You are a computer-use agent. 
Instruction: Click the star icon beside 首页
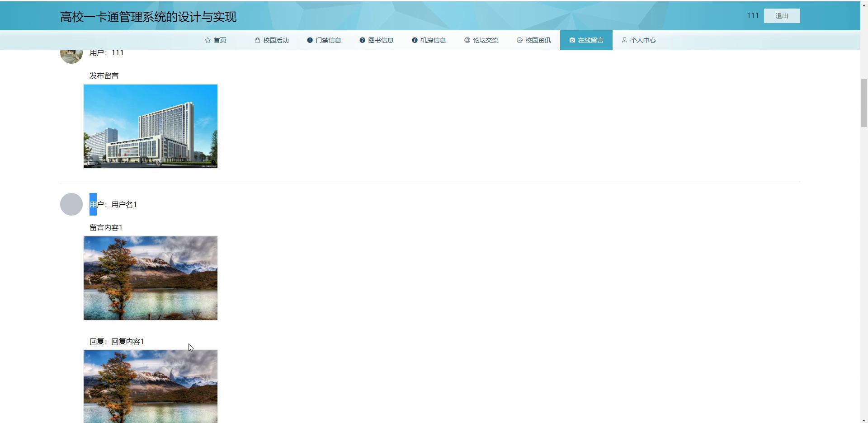coord(208,40)
